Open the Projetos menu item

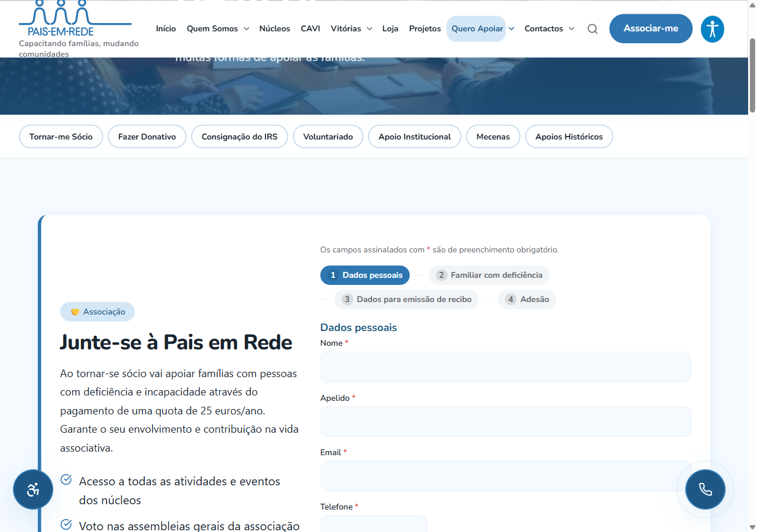(425, 29)
